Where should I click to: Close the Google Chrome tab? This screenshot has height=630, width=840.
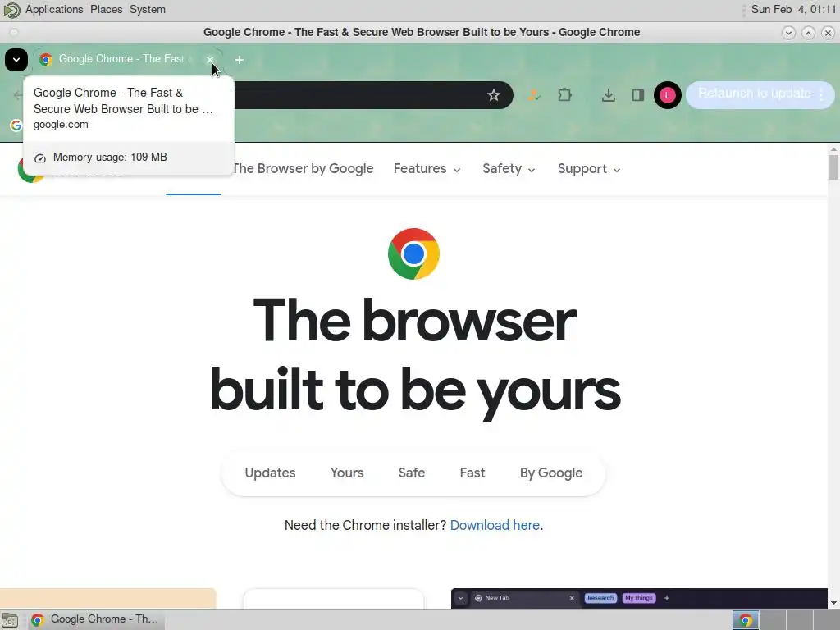tap(210, 59)
